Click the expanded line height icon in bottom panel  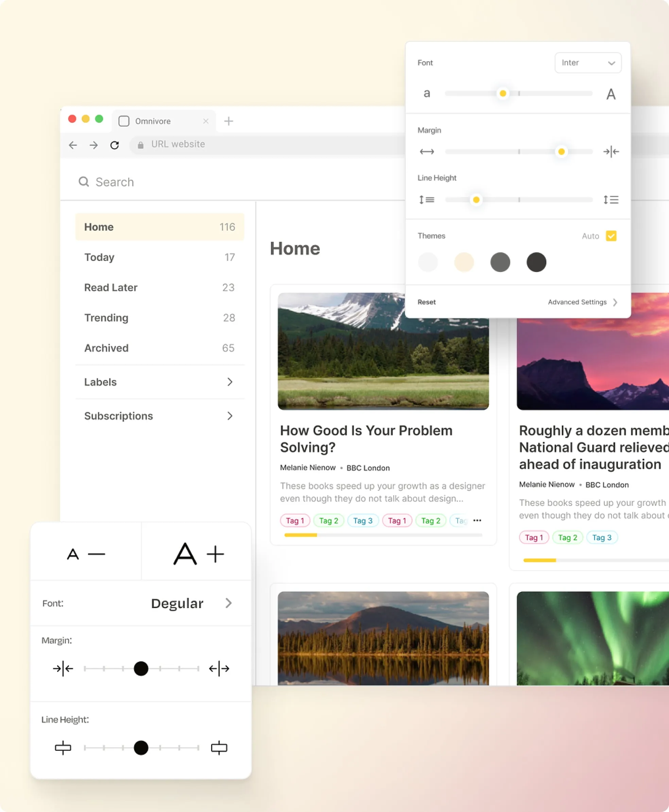click(x=219, y=748)
